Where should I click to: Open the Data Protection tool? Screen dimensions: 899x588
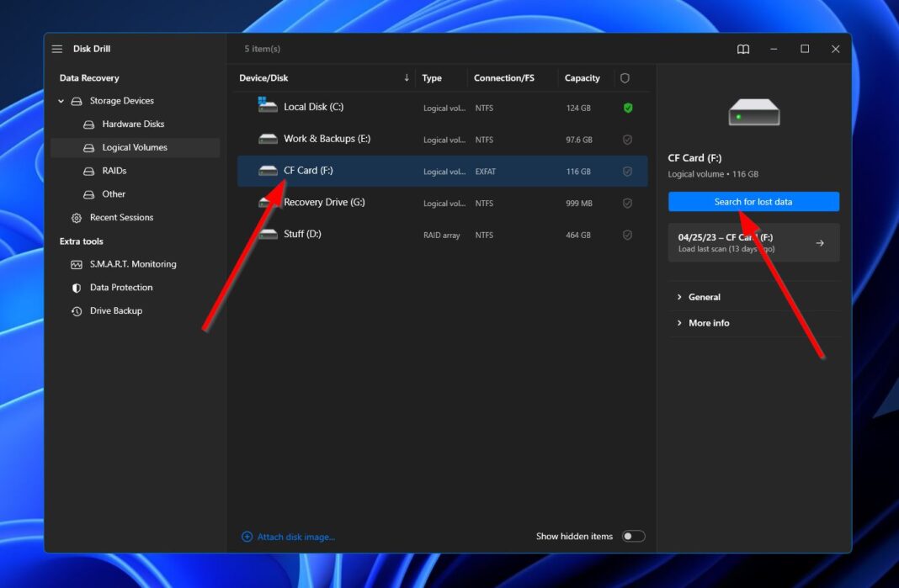(121, 287)
